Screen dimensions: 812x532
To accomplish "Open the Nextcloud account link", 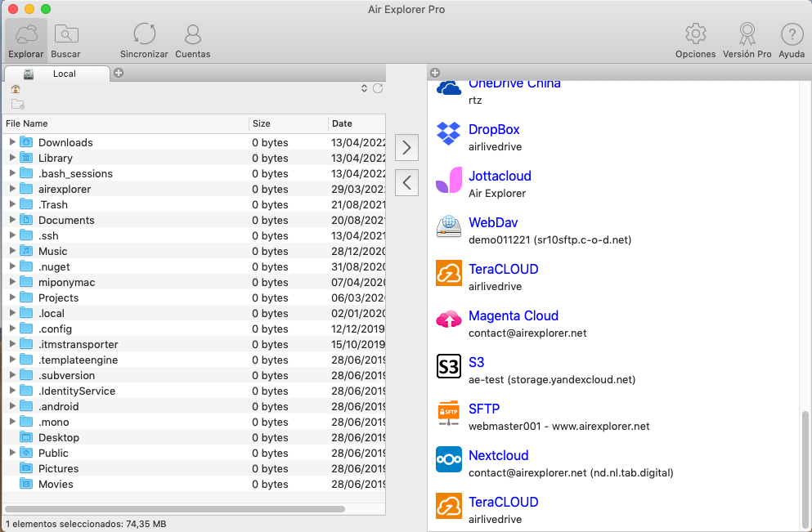I will click(499, 455).
